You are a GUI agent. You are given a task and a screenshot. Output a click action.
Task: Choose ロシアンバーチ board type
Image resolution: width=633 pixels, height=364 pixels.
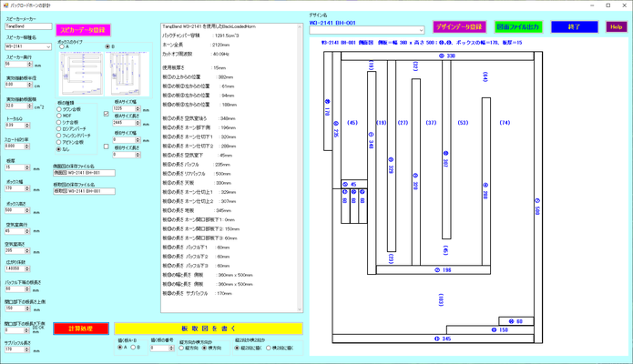click(x=60, y=128)
